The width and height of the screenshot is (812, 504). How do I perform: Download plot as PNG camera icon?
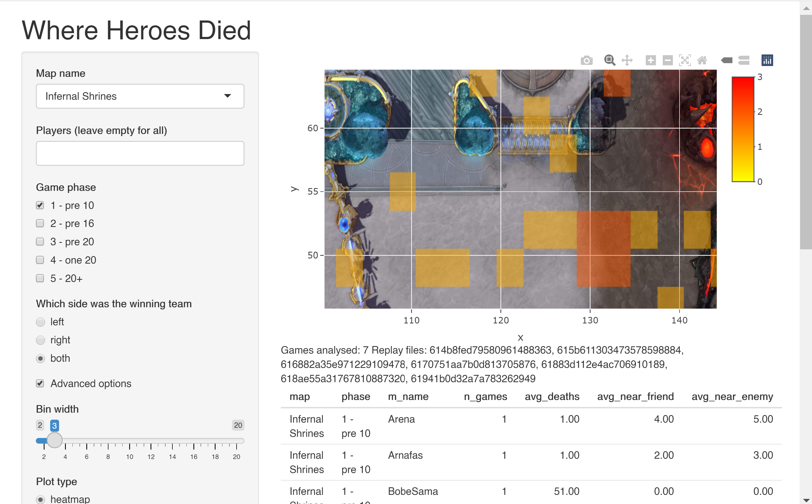tap(586, 60)
